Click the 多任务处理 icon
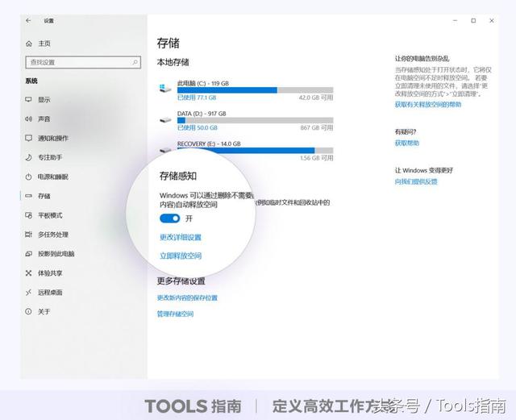The height and width of the screenshot is (420, 516). coord(29,235)
